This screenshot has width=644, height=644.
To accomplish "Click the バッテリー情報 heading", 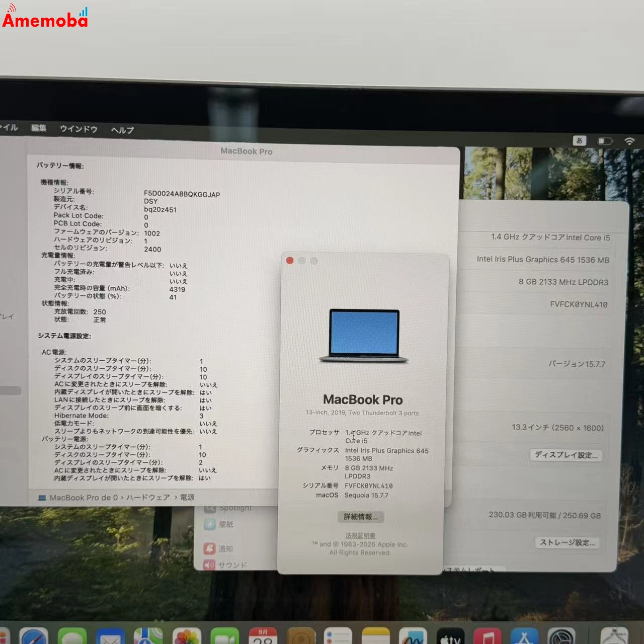I will (x=60, y=166).
